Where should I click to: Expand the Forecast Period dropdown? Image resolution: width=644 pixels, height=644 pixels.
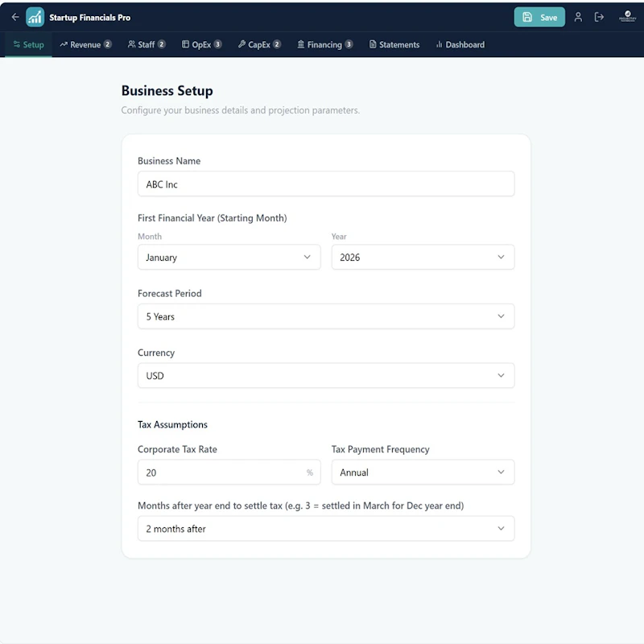point(326,316)
